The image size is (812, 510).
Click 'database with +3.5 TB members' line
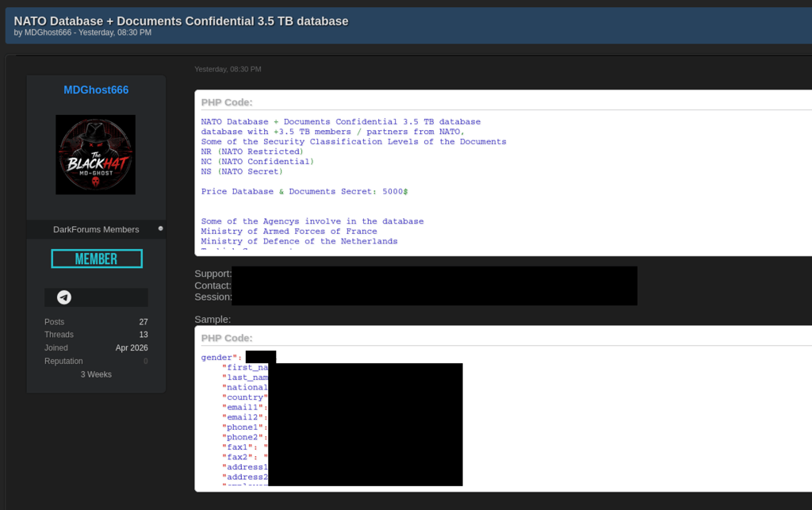[x=332, y=132]
